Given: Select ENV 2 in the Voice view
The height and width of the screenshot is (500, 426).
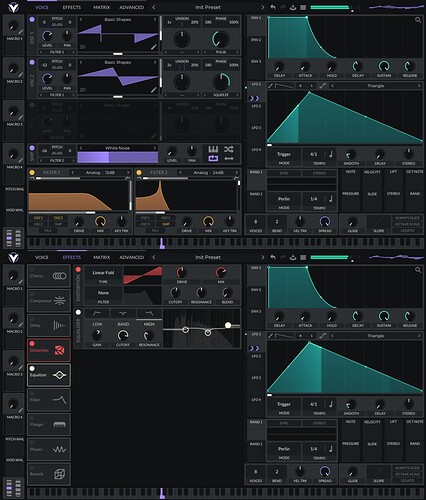Looking at the screenshot, I should pos(256,40).
